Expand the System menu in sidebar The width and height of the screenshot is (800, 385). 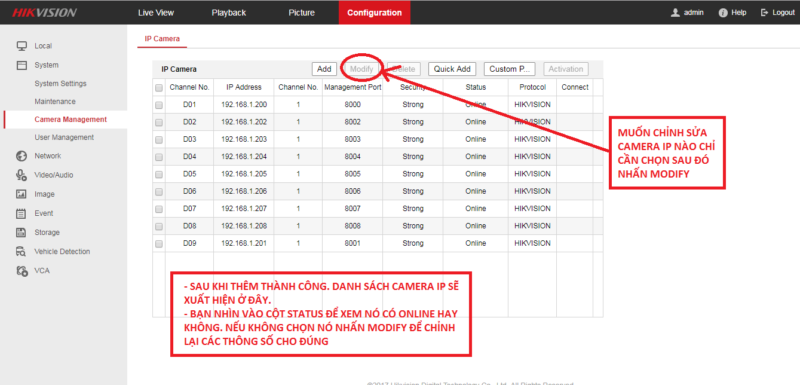[x=46, y=65]
